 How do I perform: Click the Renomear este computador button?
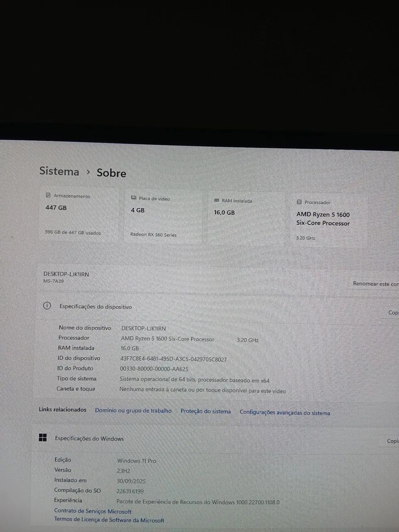[376, 284]
